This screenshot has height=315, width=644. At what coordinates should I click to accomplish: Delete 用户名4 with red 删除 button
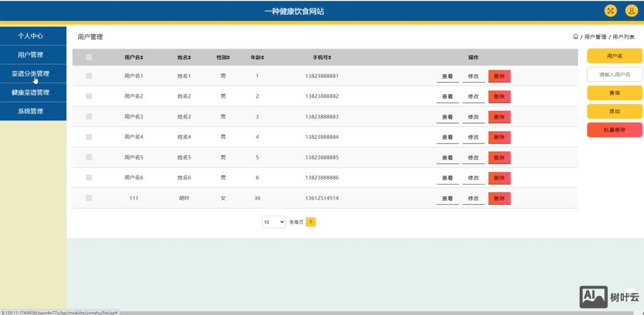click(x=500, y=137)
